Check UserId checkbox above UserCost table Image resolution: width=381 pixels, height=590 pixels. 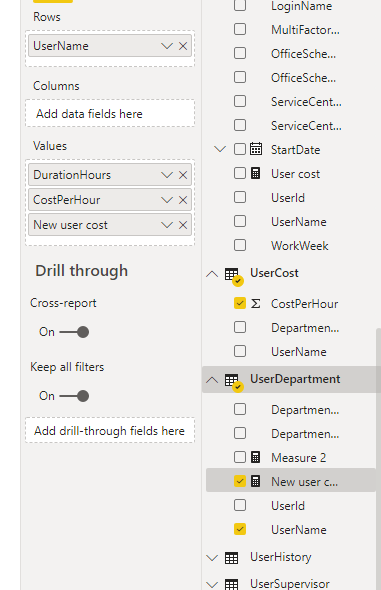240,198
